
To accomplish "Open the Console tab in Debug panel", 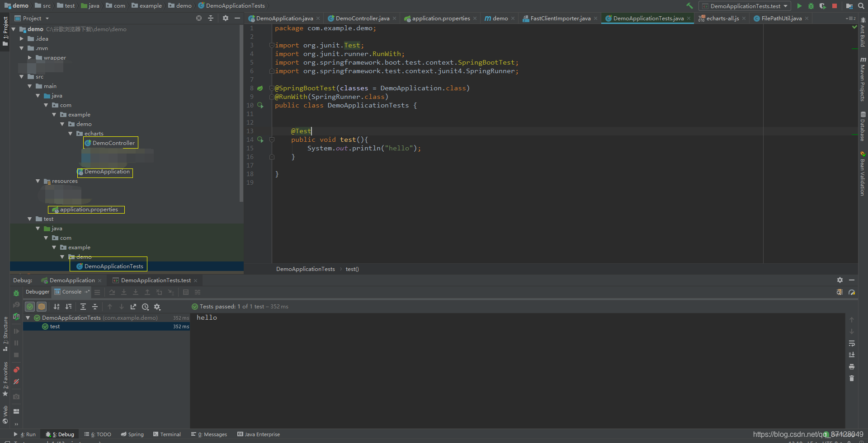I will 71,292.
